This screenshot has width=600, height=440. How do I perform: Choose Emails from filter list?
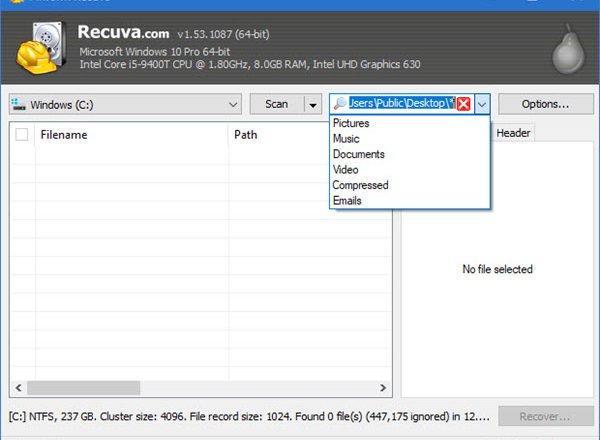point(409,200)
